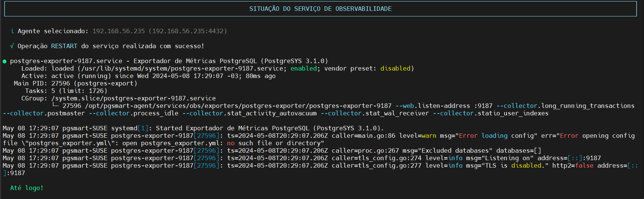This screenshot has width=644, height=199.
Task: Click the message "Error loading config"
Action: click(x=496, y=136)
